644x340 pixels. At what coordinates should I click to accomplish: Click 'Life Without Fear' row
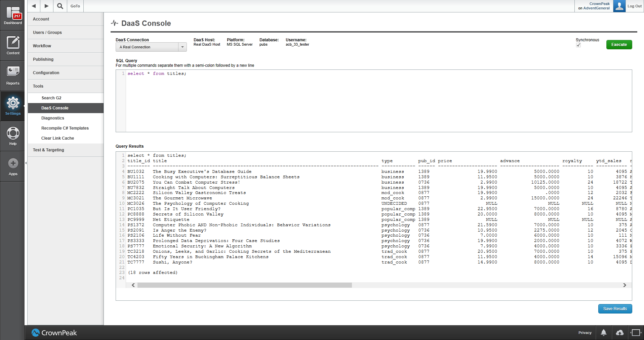[177, 235]
